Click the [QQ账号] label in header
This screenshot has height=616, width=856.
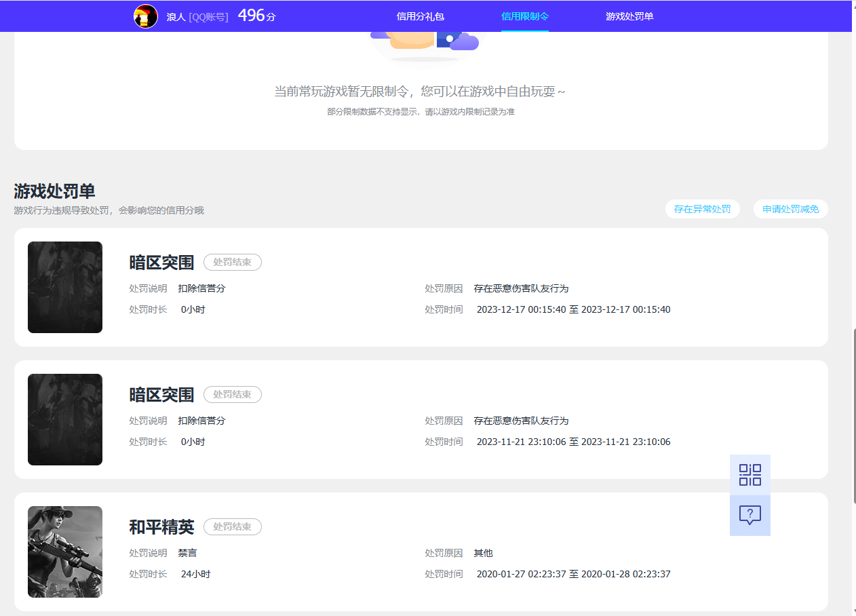point(208,16)
